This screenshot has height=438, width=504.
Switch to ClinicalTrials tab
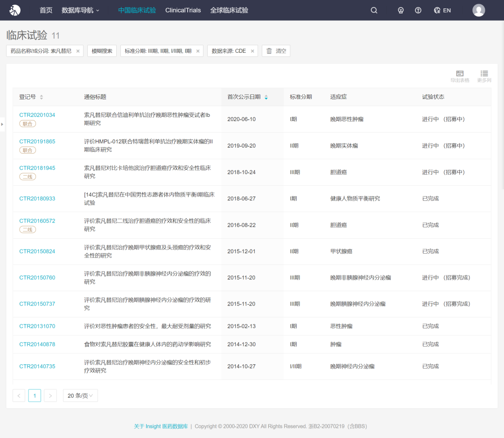click(183, 10)
